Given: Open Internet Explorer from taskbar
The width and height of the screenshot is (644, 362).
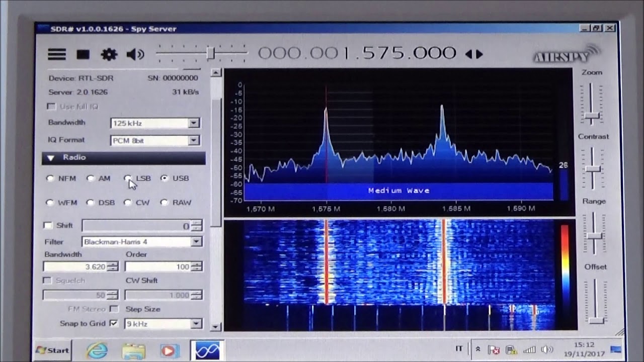Looking at the screenshot, I should point(97,350).
